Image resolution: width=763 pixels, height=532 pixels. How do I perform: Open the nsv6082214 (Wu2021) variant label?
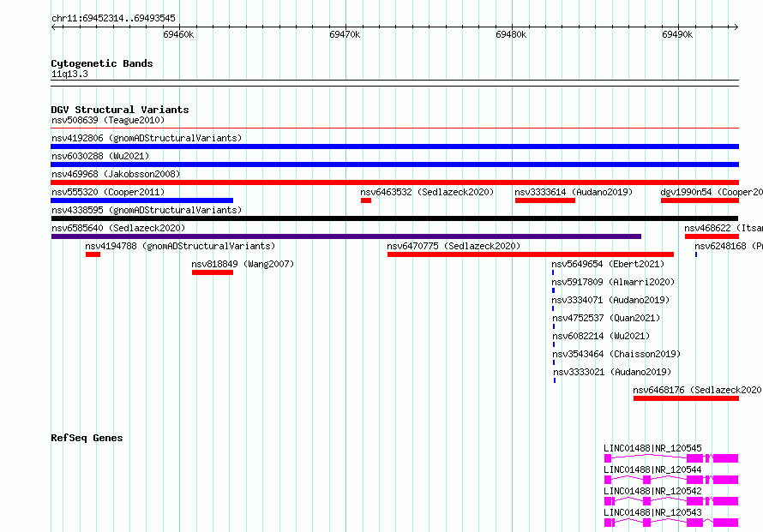point(601,336)
